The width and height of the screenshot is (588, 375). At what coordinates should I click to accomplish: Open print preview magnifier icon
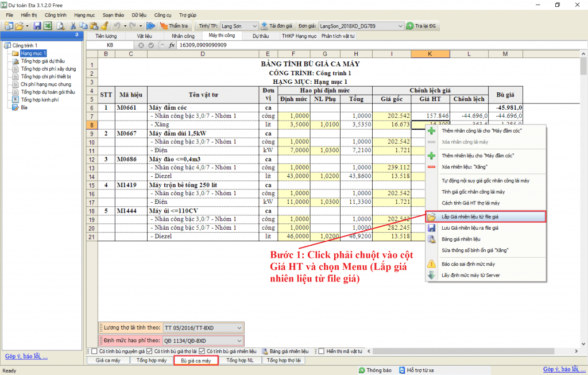coord(60,26)
